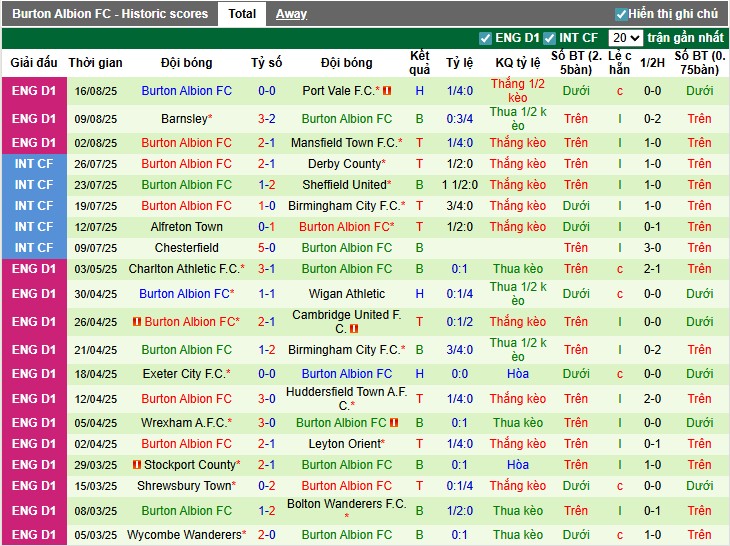The image size is (730, 546).
Task: Click the date 23/07/25
Action: pyautogui.click(x=95, y=185)
